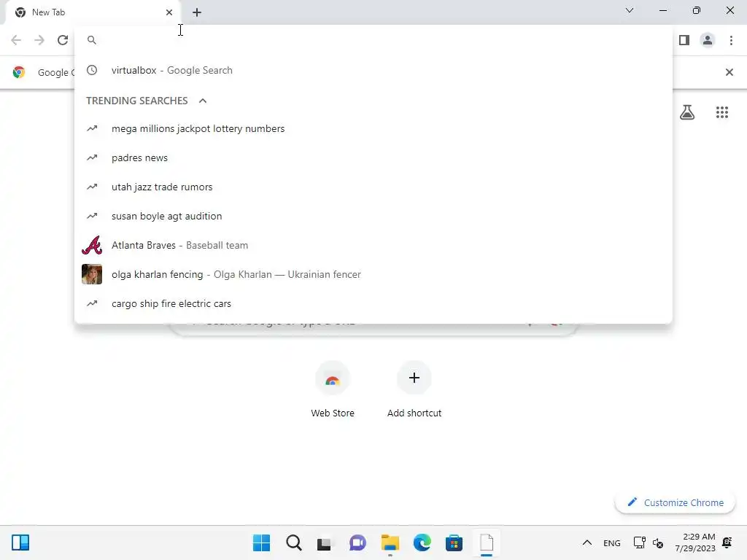Click the search magnifier in omnibox
Screen dimensions: 747x560
[x=92, y=40]
